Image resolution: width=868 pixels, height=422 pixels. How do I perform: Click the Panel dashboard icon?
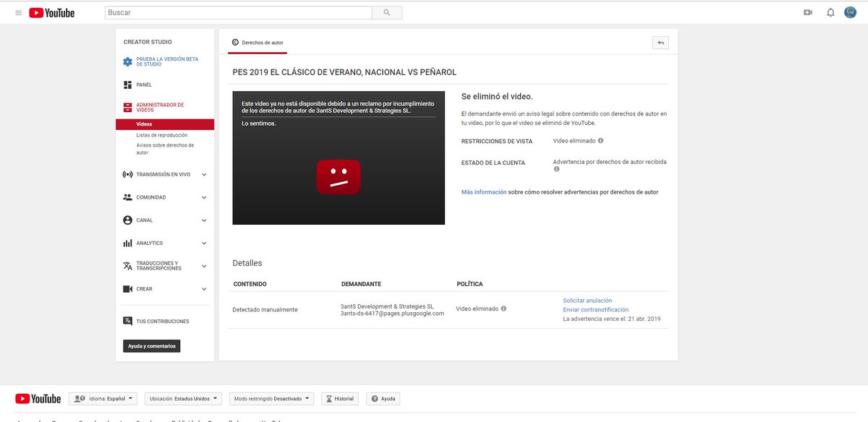[128, 85]
